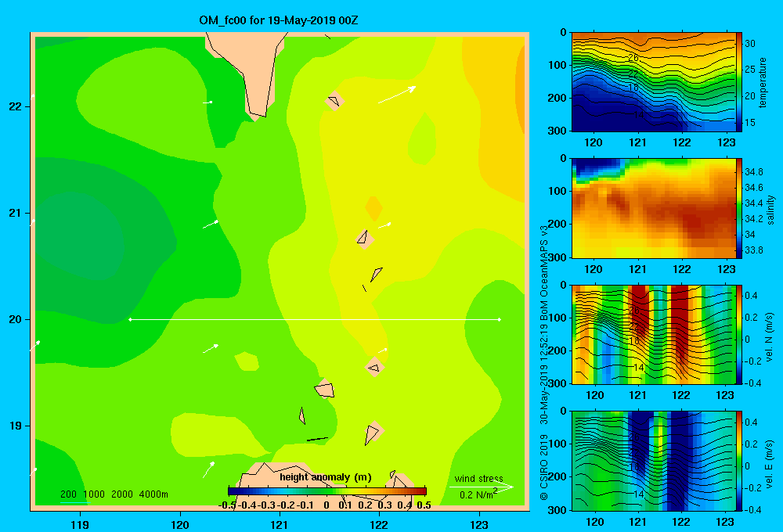Click the vel. N color scale bar
The height and width of the screenshot is (532, 783).
point(739,334)
